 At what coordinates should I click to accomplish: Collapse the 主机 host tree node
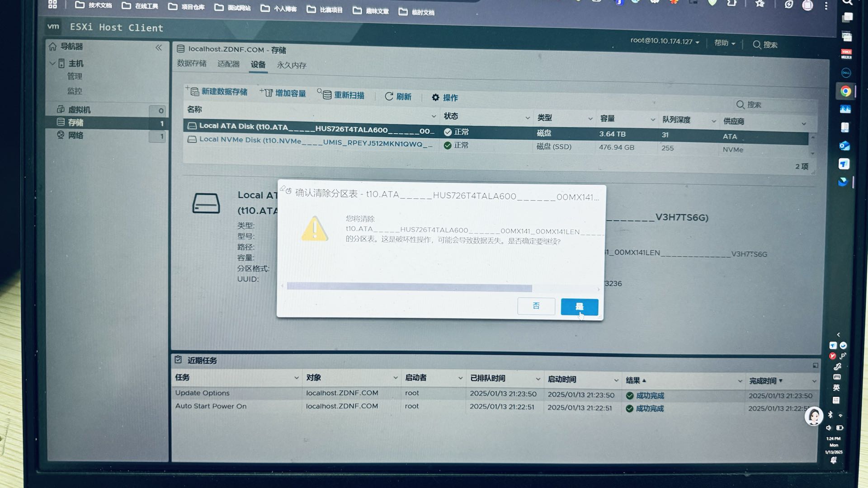tap(52, 63)
